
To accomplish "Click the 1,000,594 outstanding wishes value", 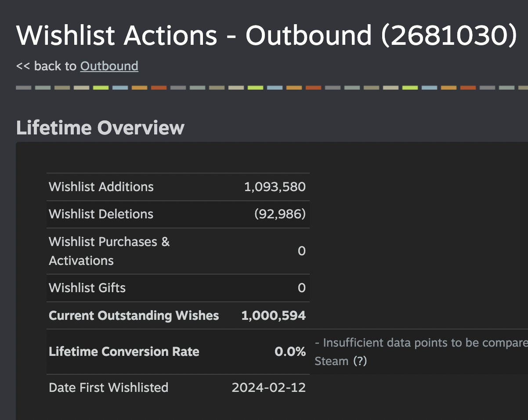I will click(x=273, y=315).
